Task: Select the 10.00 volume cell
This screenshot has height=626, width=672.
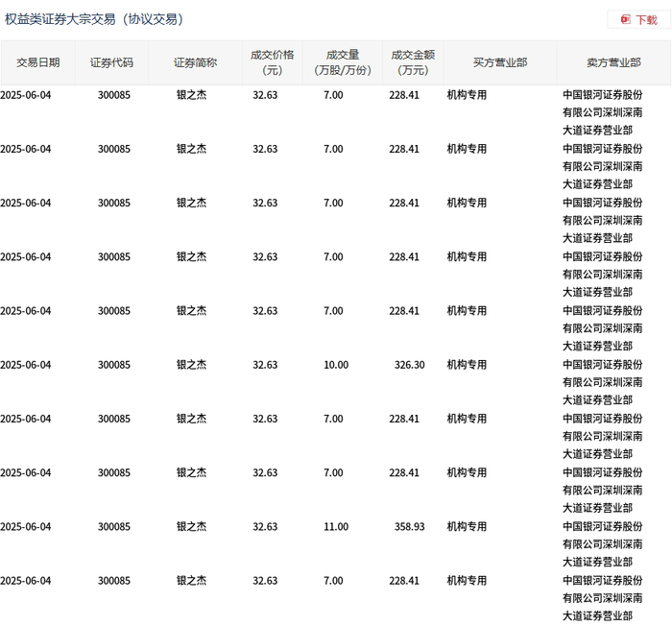Action: click(336, 365)
